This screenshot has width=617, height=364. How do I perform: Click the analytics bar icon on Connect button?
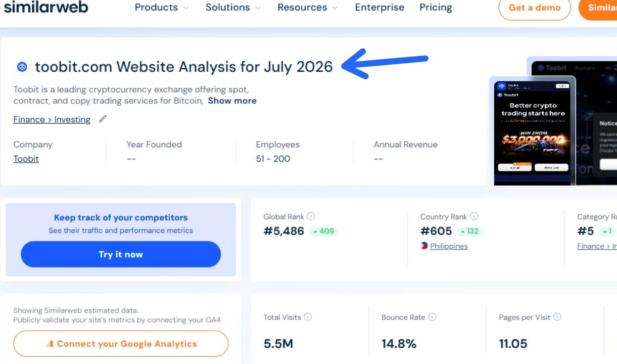[x=49, y=344]
